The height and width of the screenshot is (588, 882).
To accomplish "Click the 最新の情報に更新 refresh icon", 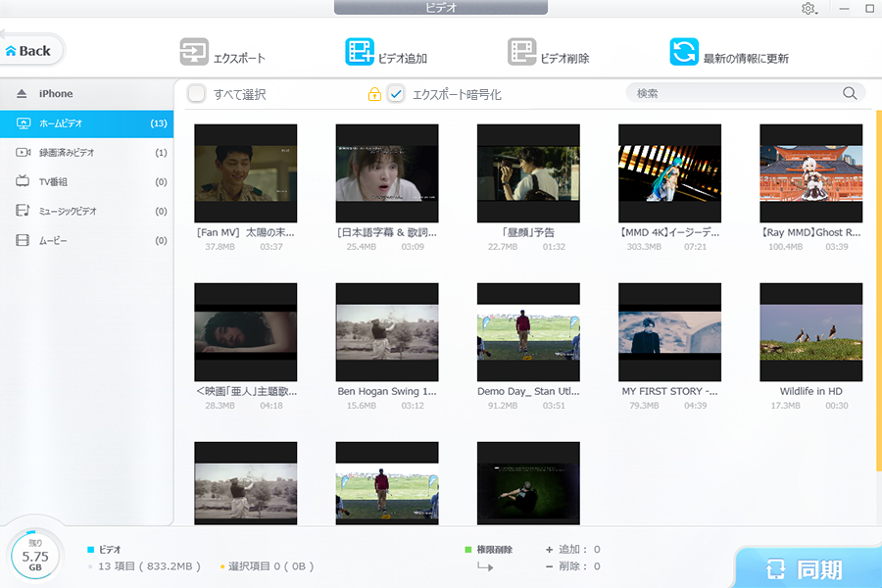I will click(x=684, y=52).
